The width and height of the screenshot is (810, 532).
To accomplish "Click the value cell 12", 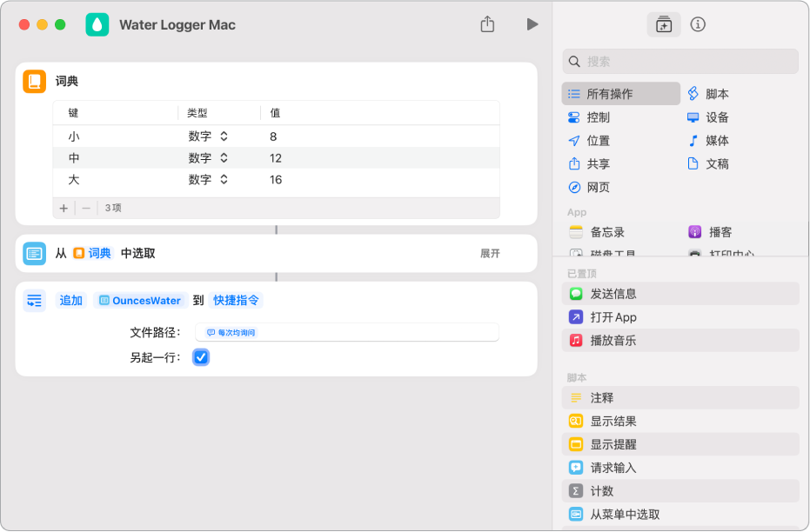I will pyautogui.click(x=275, y=158).
